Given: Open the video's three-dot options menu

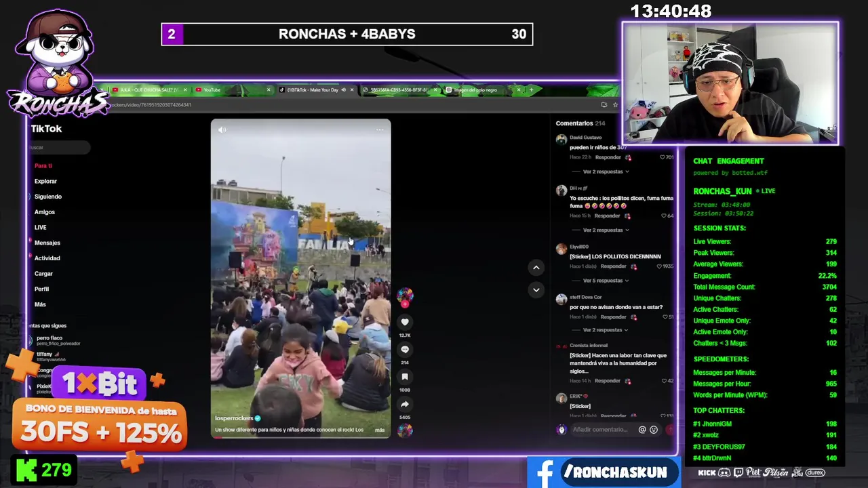Looking at the screenshot, I should [x=380, y=129].
